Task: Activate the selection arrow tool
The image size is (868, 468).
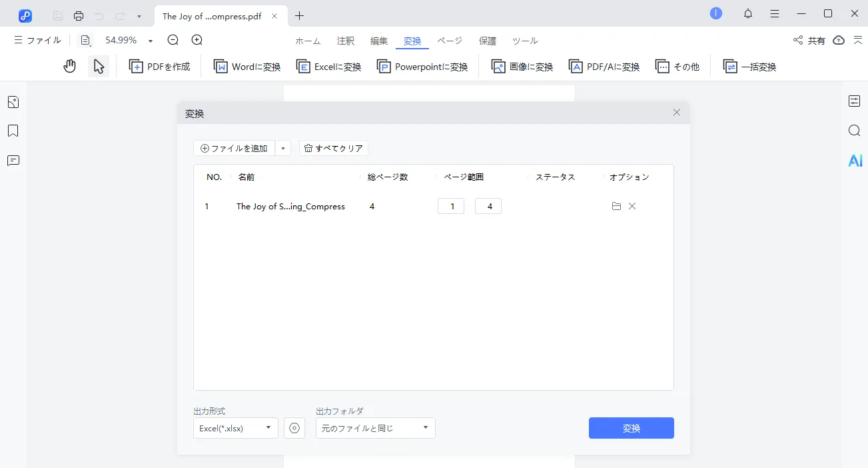Action: [99, 66]
